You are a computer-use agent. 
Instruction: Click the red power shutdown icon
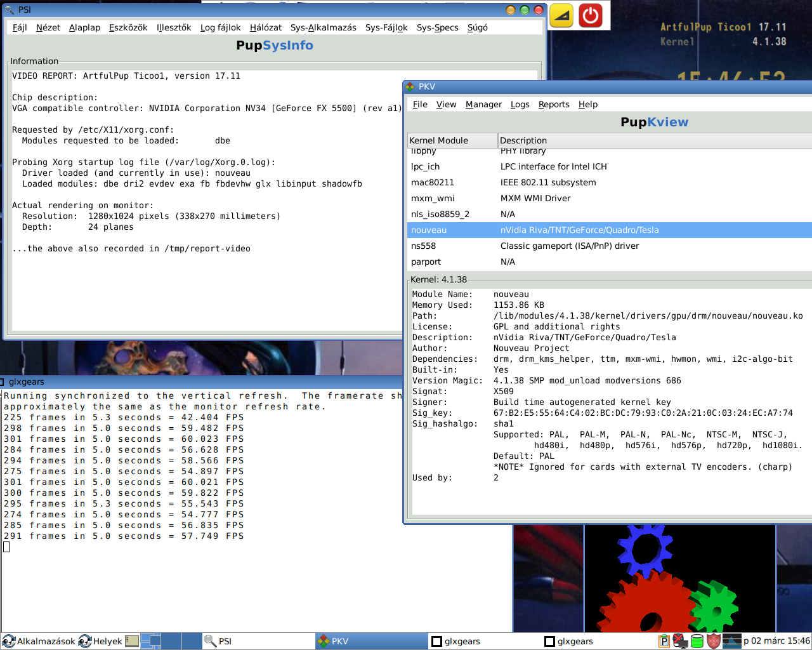[x=591, y=15]
